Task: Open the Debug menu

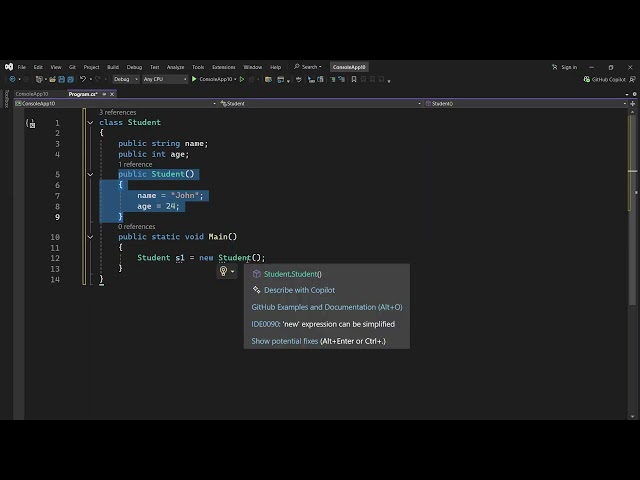Action: pyautogui.click(x=134, y=67)
